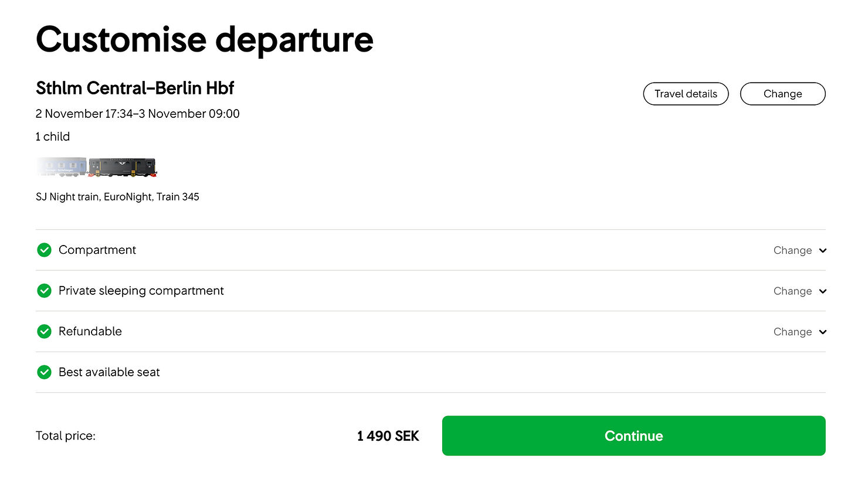
Task: Click the black locomotive image
Action: tap(123, 167)
